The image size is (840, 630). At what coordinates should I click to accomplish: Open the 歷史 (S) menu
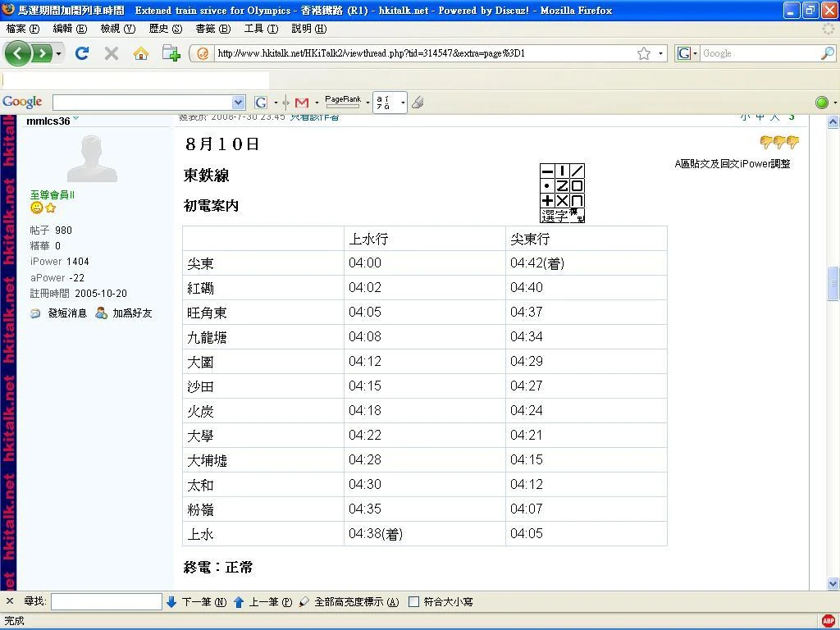pyautogui.click(x=166, y=29)
